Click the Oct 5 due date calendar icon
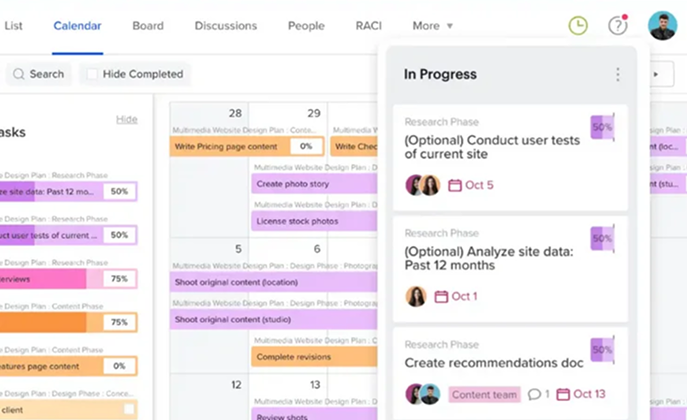This screenshot has width=687, height=420. tap(455, 185)
